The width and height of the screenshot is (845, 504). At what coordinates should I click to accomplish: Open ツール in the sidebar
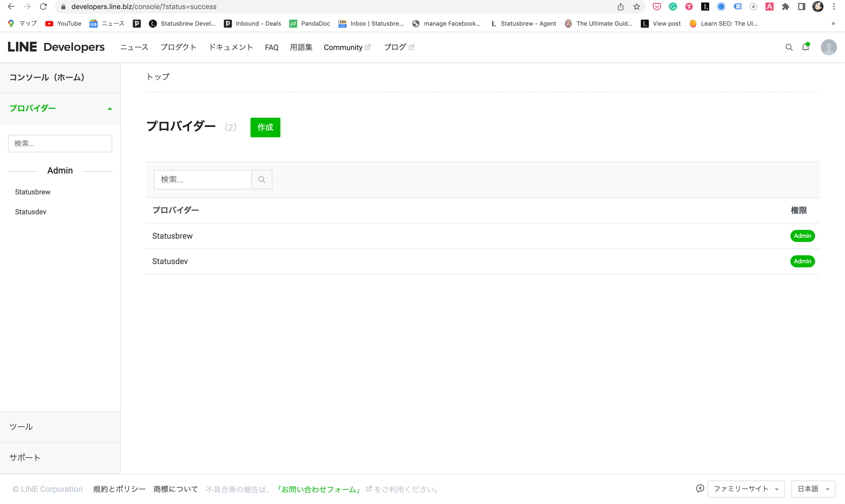click(x=60, y=427)
